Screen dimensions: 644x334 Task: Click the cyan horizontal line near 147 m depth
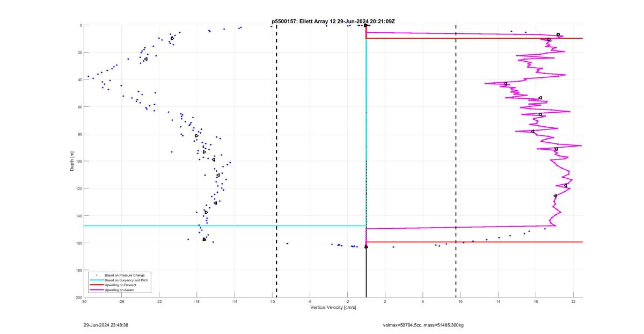coord(225,226)
